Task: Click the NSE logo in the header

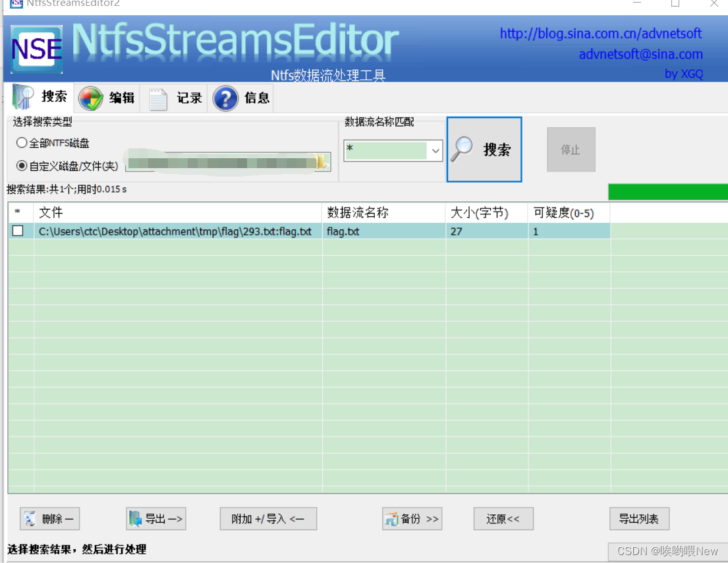Action: (36, 47)
